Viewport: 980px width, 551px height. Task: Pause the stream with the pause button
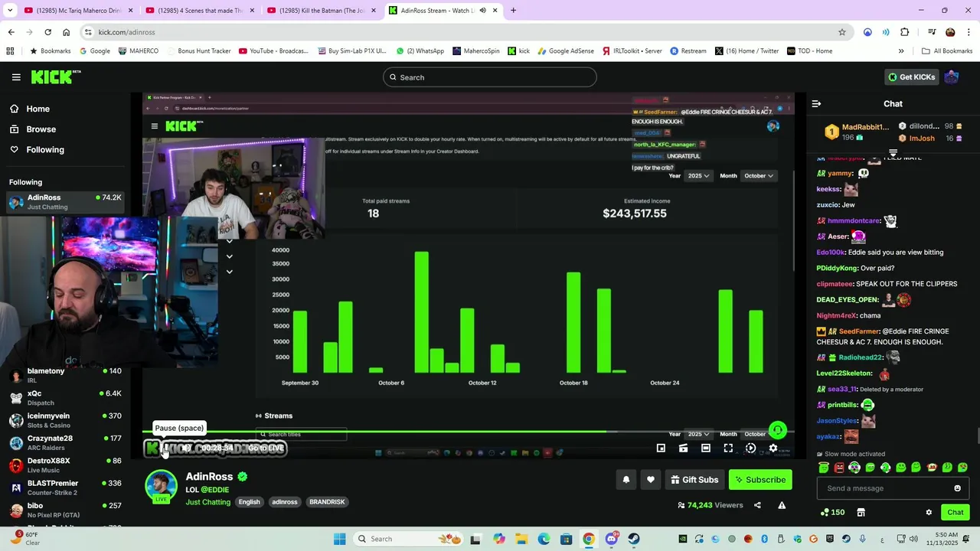click(165, 448)
